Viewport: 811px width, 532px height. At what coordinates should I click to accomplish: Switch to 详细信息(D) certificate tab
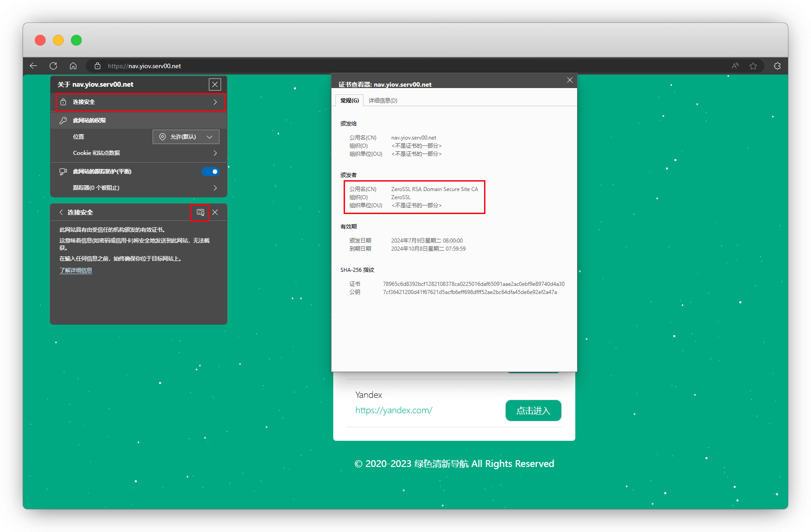382,101
